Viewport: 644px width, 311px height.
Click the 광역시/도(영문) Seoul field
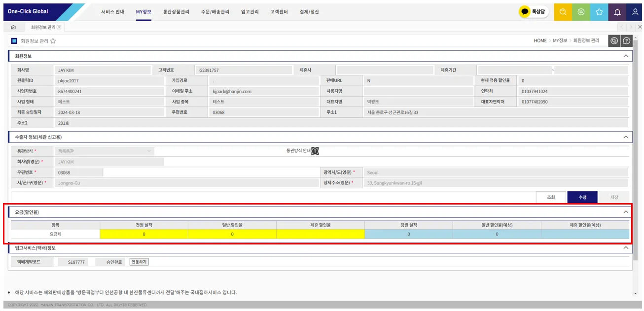tap(496, 173)
